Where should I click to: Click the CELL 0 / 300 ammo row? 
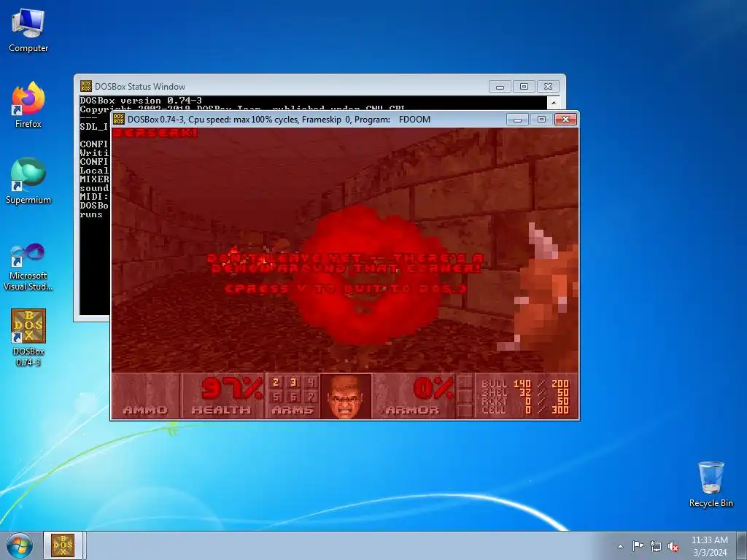pyautogui.click(x=525, y=410)
